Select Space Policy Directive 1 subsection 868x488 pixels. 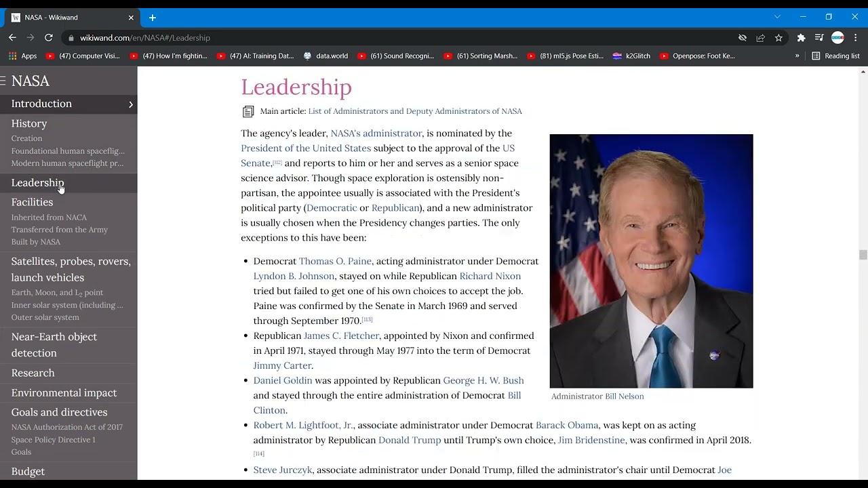click(53, 440)
